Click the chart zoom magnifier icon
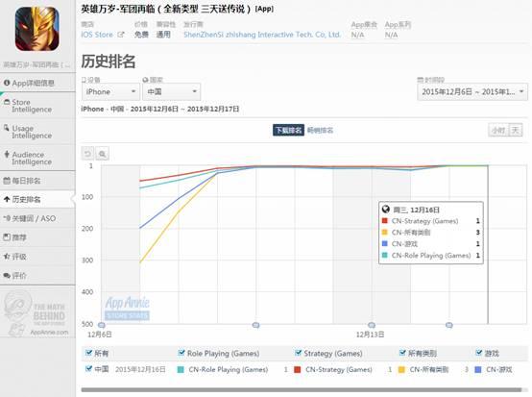Screen dimensions: 532x397 click(x=102, y=154)
